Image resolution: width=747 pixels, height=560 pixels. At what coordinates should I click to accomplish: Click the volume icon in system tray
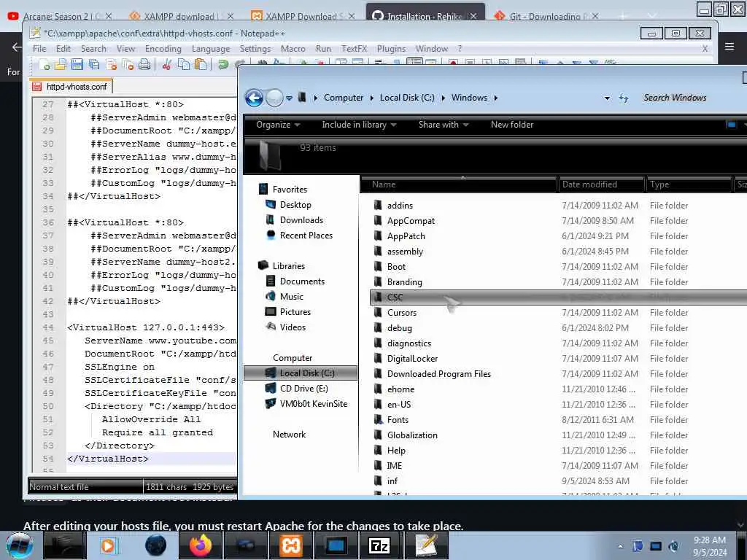coord(673,546)
